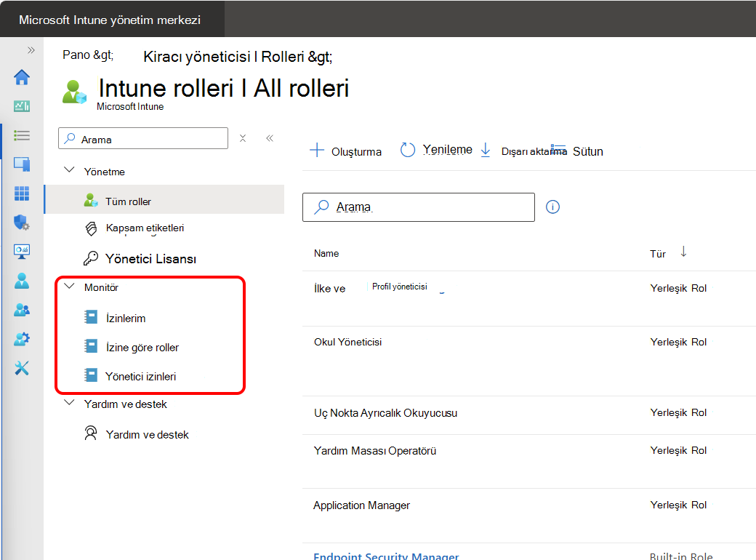Click Yerleşik Rol in Application Manager row
756x560 pixels.
(x=678, y=505)
